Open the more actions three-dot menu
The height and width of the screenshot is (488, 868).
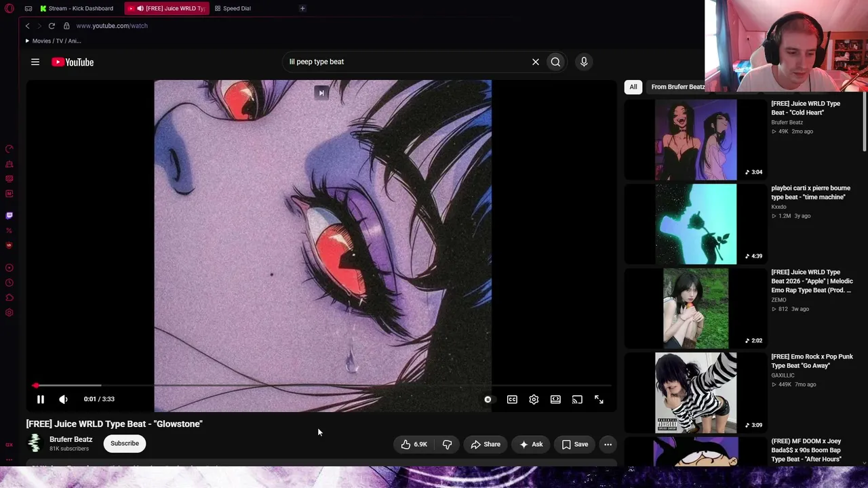[x=608, y=445]
